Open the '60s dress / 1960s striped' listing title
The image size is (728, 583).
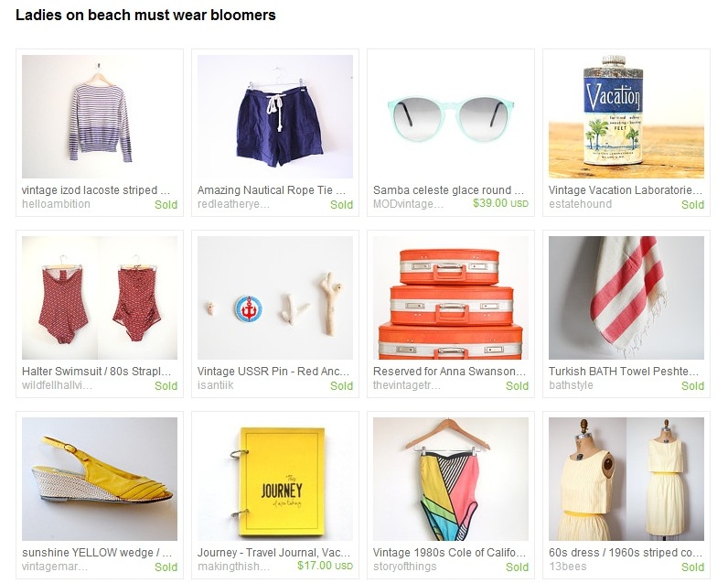625,553
